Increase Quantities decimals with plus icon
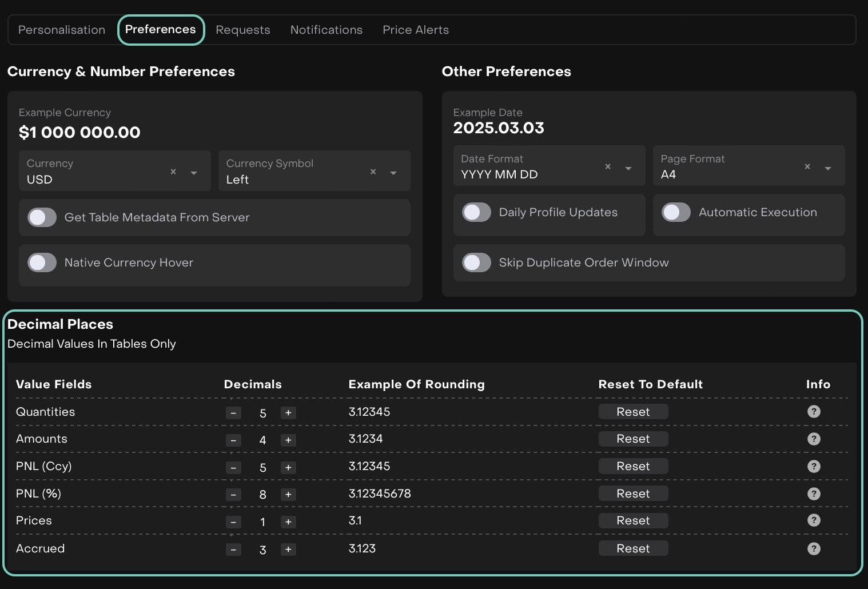 288,413
